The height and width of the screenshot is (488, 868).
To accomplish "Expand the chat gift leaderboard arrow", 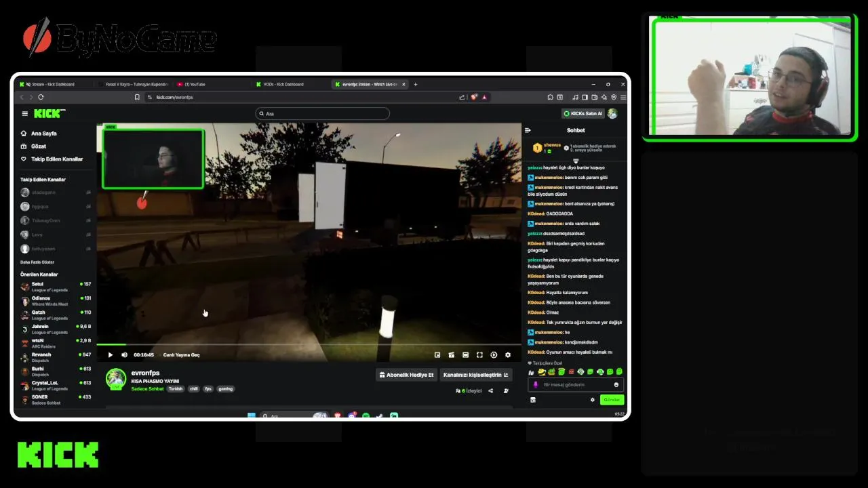I will click(x=576, y=161).
